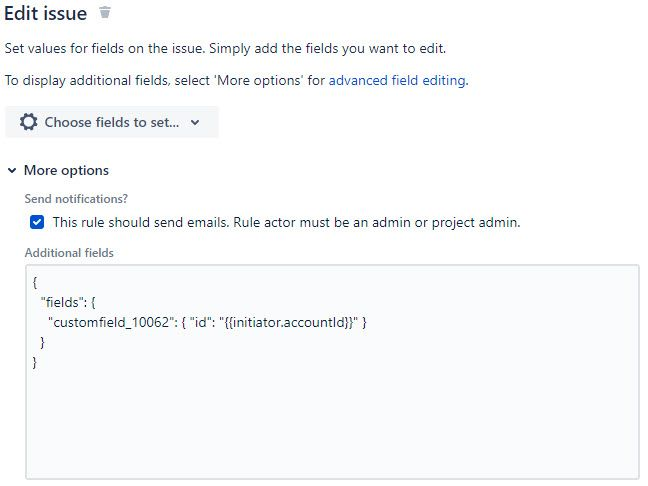Collapse More options using its chevron
Viewport: 648px width, 486px height.
point(12,170)
